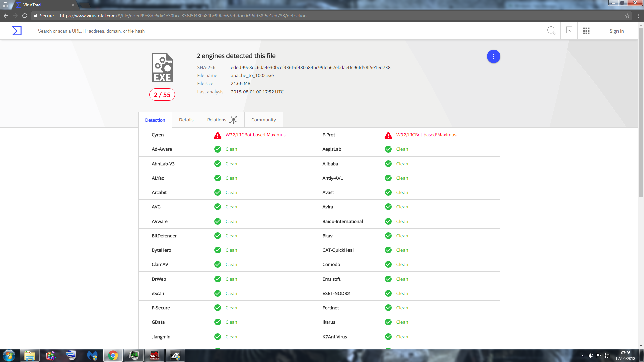Click the green check icon for ClamAV

[218, 264]
